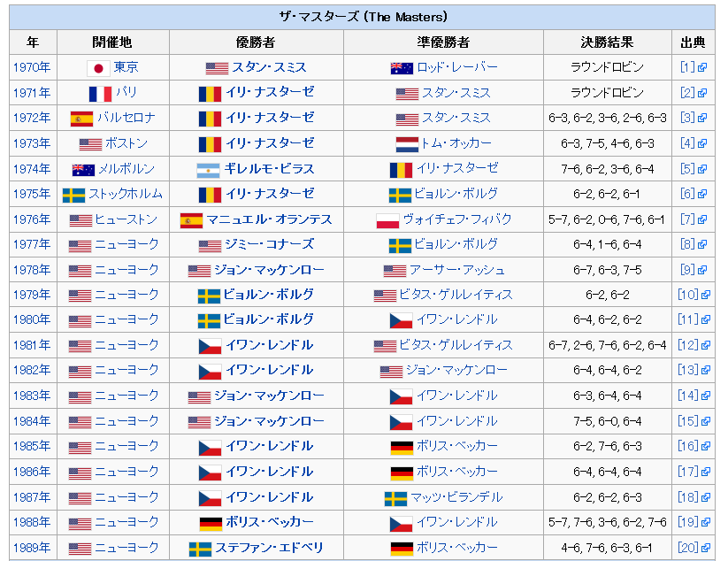Click external link icon after reference [1]
Image resolution: width=728 pixels, height=561 pixels.
[x=702, y=68]
